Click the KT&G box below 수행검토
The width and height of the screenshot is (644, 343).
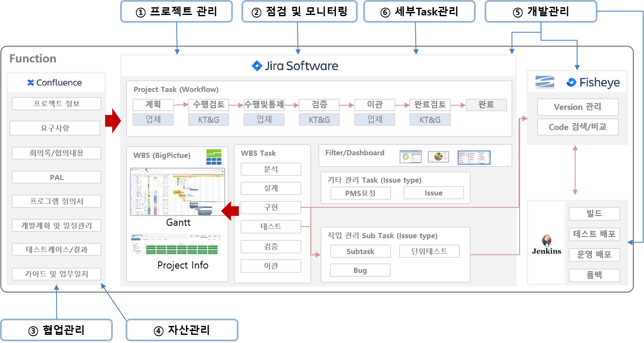click(209, 119)
